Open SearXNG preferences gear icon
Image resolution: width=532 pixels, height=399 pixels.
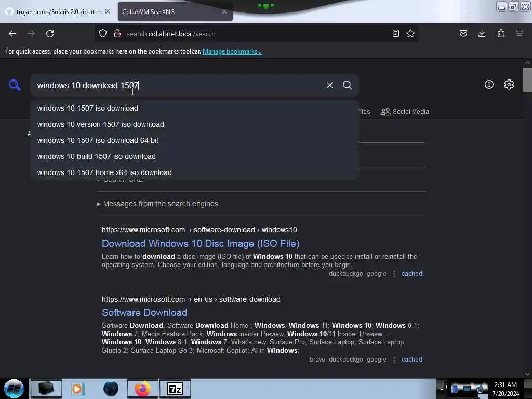point(509,85)
